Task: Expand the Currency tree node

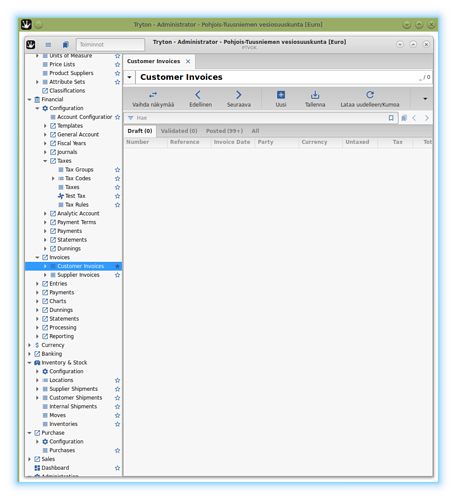Action: point(29,345)
